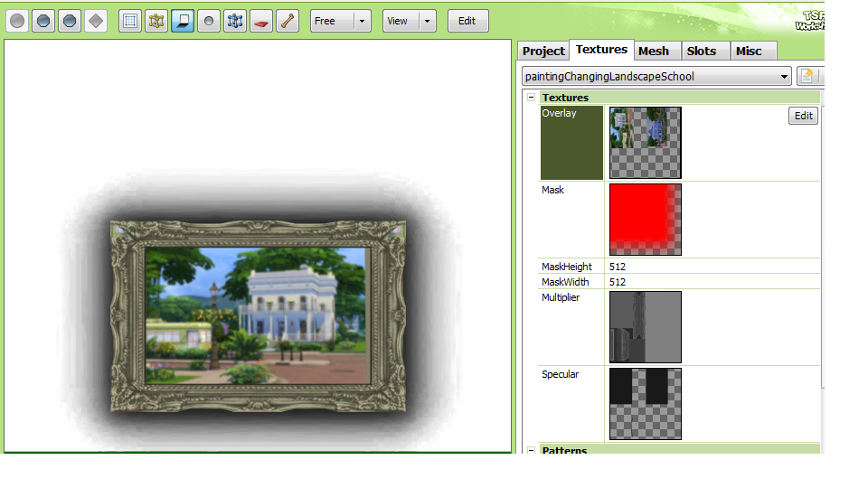Select the gray diamond detail button
The image size is (868, 488).
coord(96,21)
